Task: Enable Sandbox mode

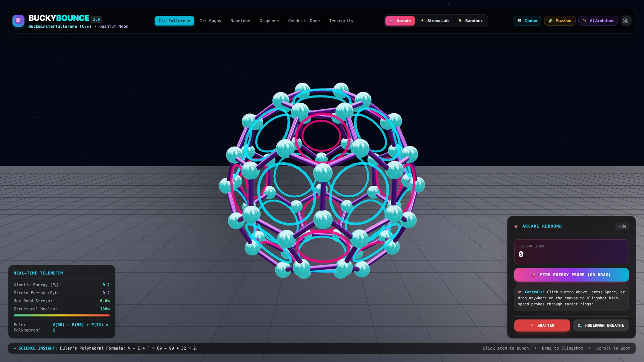Action: coord(470,21)
